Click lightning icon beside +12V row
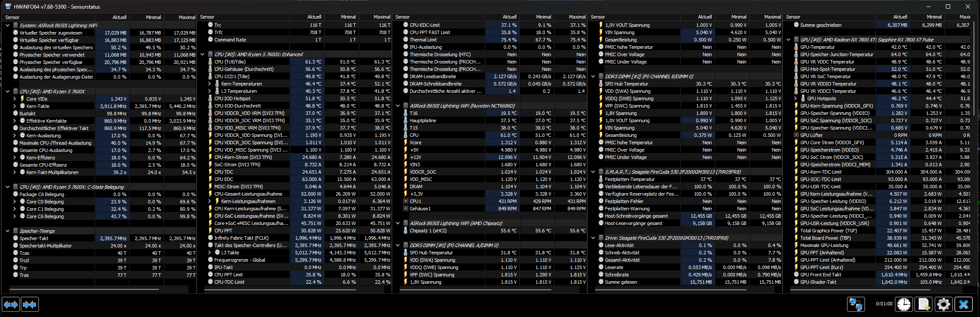The height and width of the screenshot is (317, 980). (406, 157)
